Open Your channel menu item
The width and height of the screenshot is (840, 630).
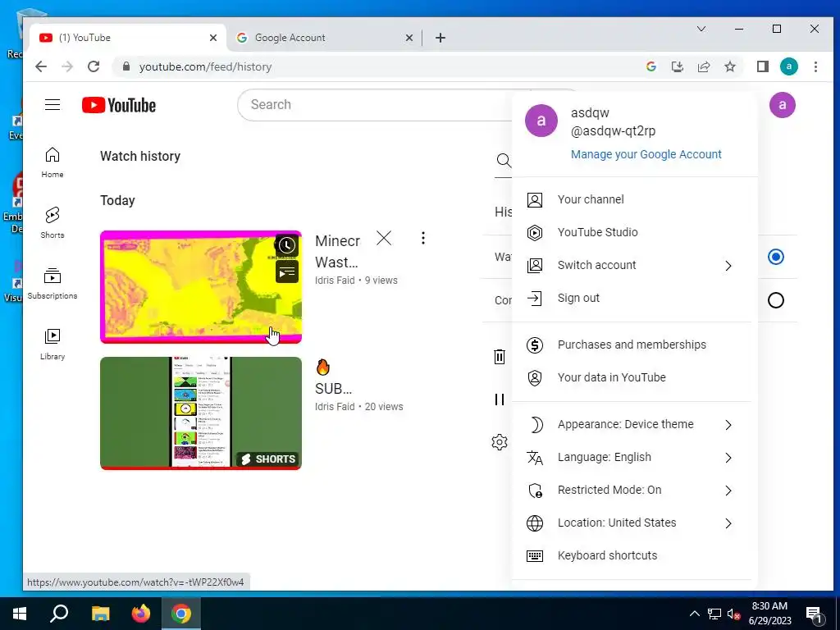pos(631,200)
